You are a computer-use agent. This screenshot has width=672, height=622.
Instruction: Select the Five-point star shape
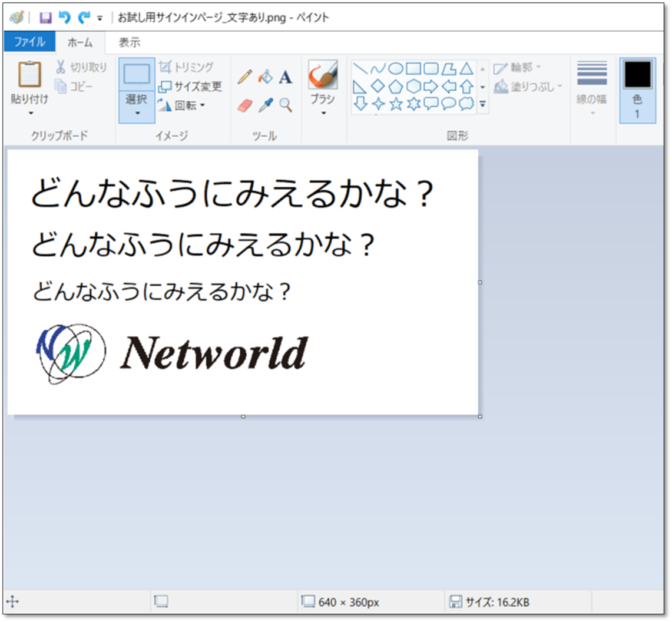pos(396,104)
